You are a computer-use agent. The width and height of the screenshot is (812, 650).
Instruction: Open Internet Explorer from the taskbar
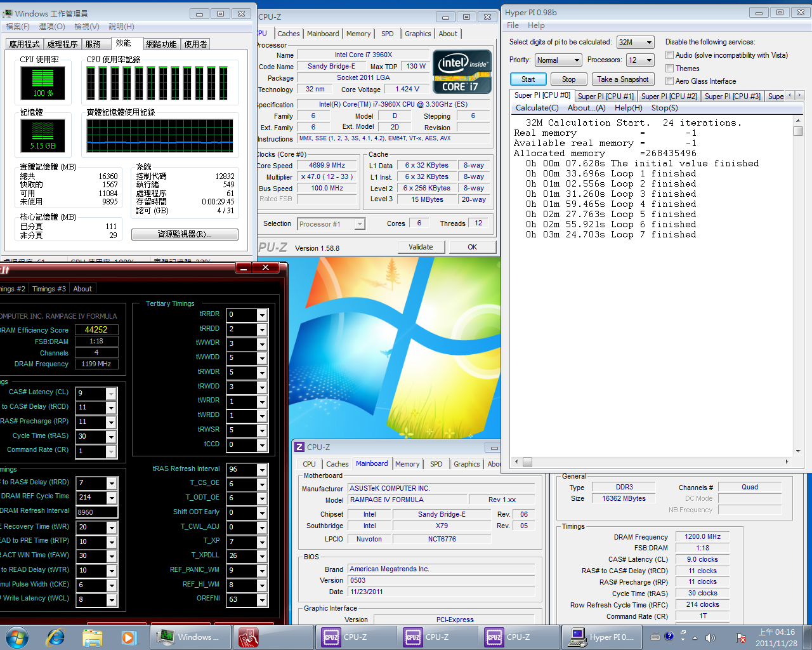[x=56, y=637]
